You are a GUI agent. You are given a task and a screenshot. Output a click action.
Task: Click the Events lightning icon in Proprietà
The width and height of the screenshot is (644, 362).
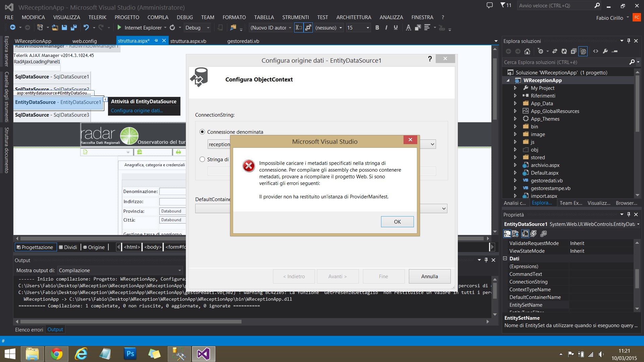point(534,234)
